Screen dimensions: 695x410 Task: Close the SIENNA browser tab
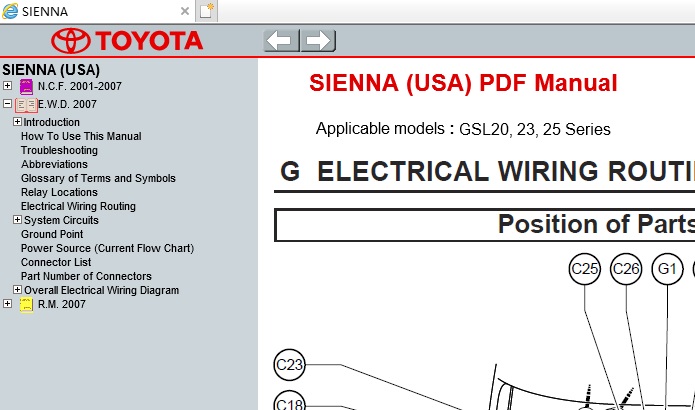[x=185, y=11]
